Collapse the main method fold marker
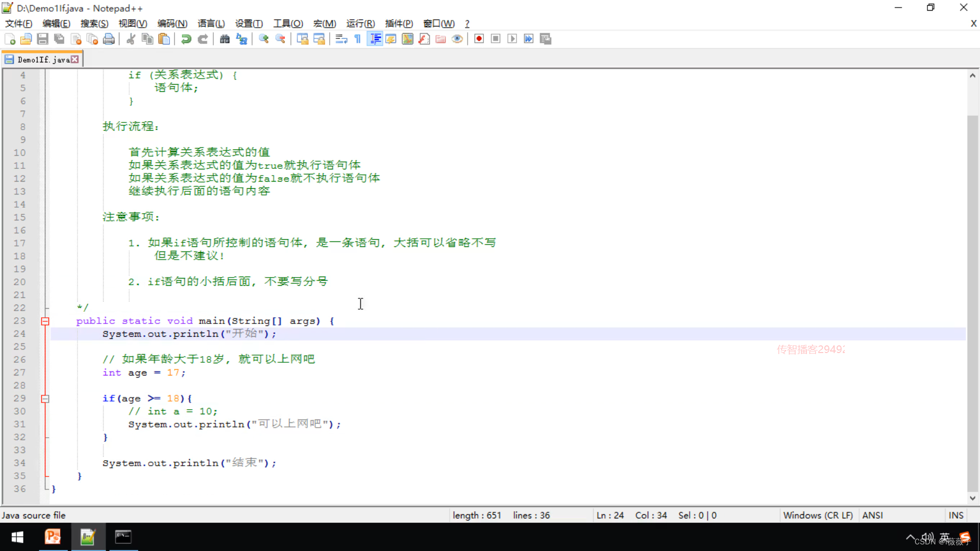Viewport: 980px width, 551px height. (45, 321)
